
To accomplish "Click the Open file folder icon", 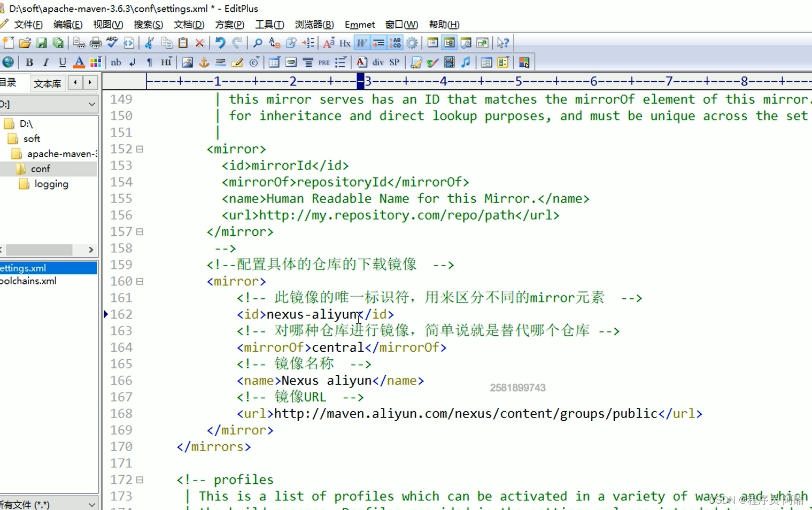I will [x=25, y=43].
